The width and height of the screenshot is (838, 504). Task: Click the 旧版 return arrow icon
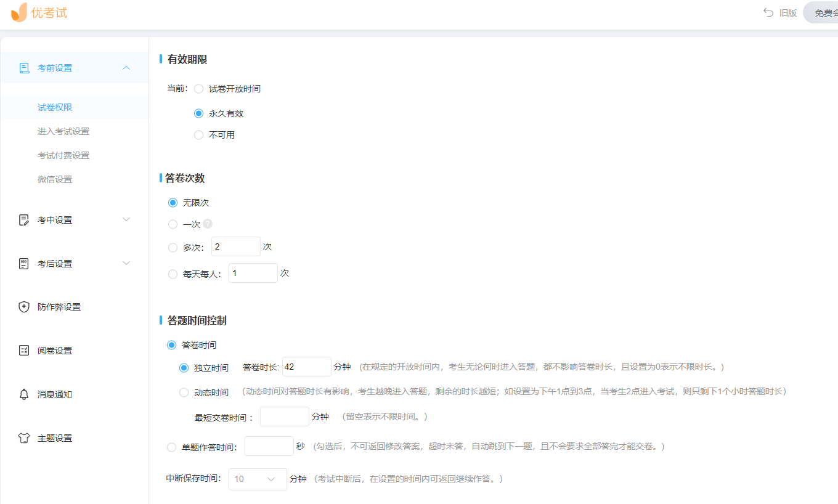tap(768, 12)
